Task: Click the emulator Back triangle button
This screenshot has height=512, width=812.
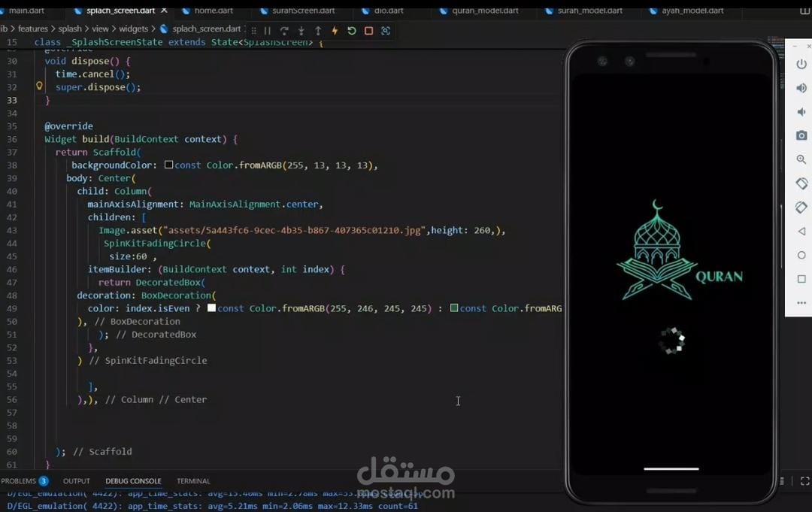Action: (x=801, y=231)
